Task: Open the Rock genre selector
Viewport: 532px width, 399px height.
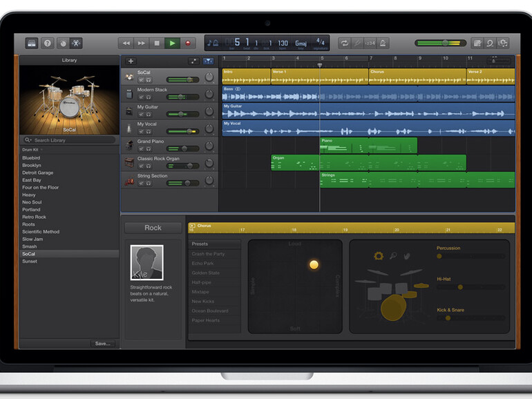Action: 153,228
